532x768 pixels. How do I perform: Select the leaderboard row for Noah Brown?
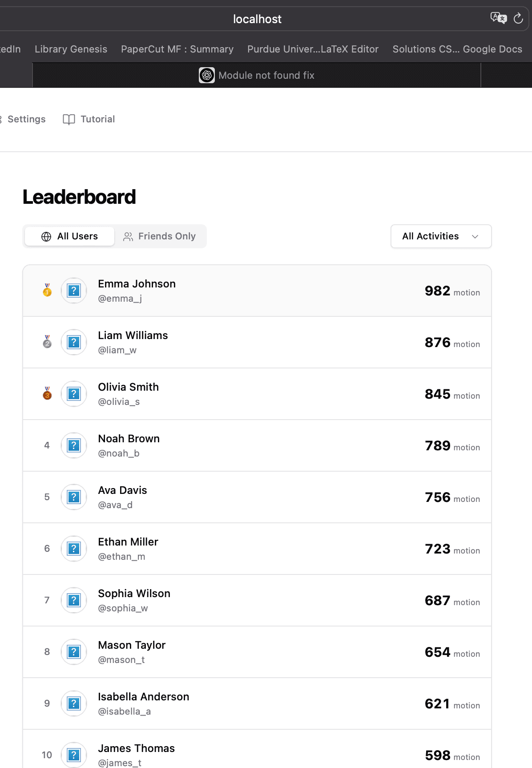[257, 445]
